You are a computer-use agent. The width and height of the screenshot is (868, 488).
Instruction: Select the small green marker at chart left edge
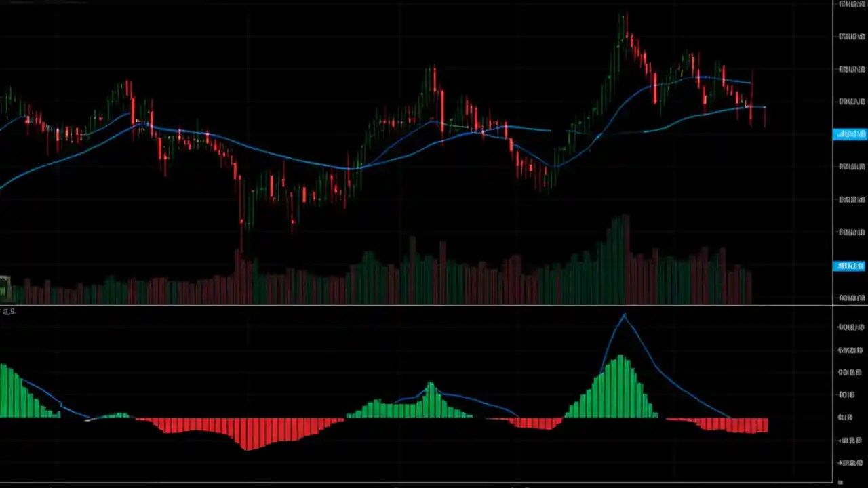click(5, 285)
